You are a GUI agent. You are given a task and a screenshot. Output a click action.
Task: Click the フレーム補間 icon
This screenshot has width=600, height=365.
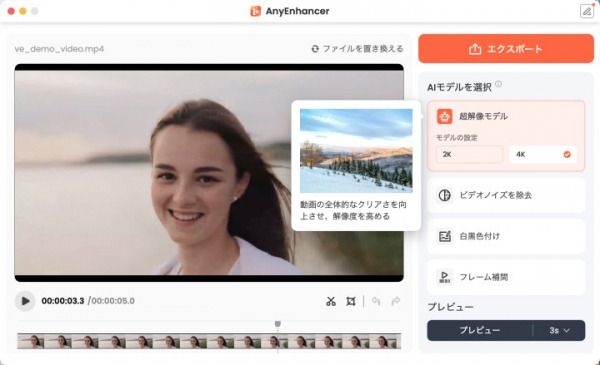[x=444, y=277]
